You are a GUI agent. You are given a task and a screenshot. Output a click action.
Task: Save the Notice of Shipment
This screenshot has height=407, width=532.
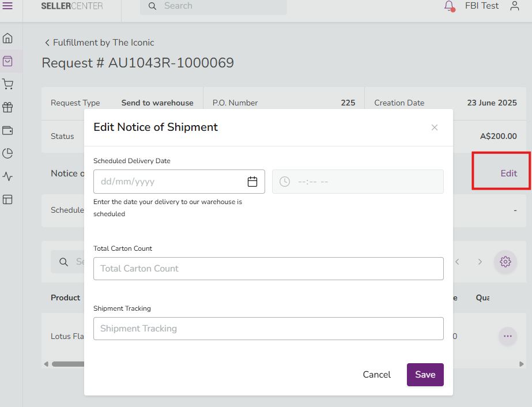pyautogui.click(x=425, y=375)
